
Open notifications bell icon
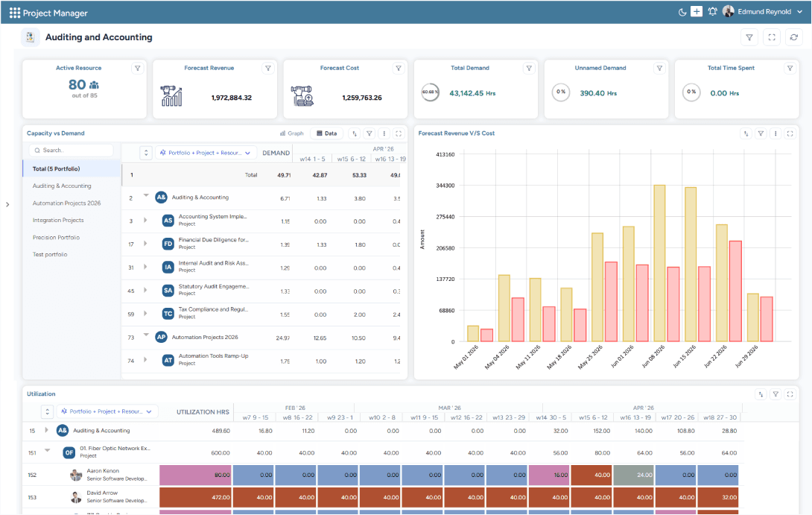tap(713, 11)
